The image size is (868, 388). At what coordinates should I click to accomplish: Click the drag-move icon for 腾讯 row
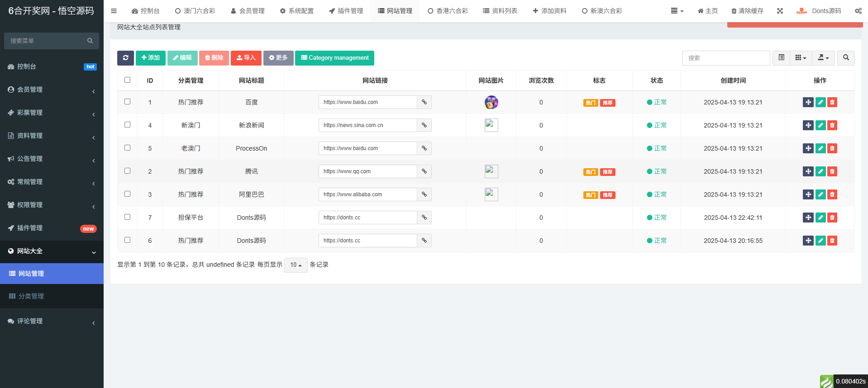pos(808,171)
